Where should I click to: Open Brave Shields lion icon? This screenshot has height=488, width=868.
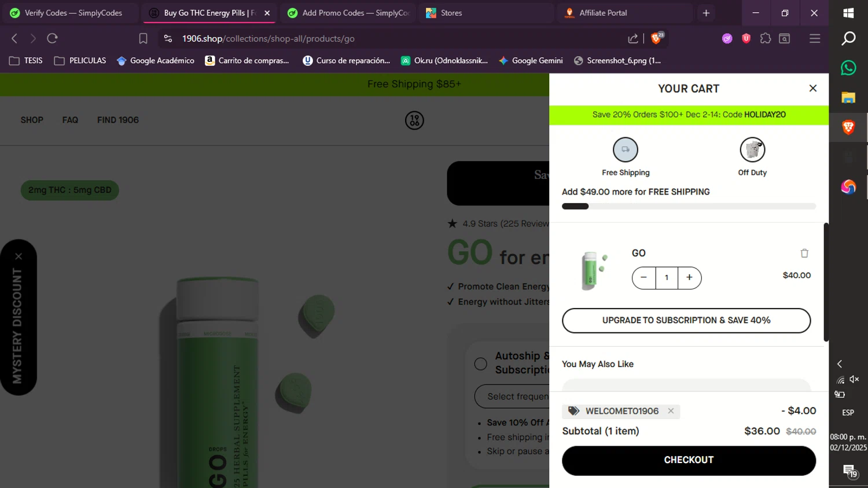656,38
